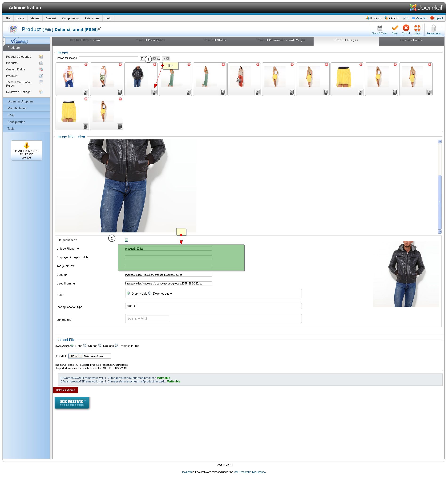Open the Languages selection field
Viewport: 448px width, 479px height.
(x=148, y=319)
